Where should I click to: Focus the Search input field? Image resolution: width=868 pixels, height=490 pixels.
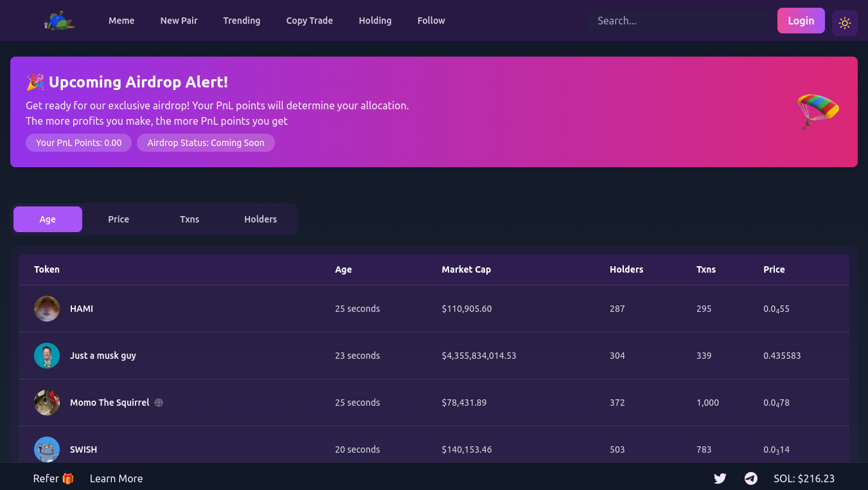[x=677, y=21]
